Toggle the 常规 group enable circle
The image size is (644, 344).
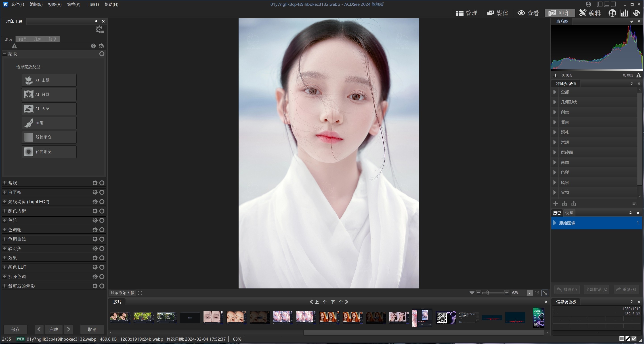[102, 183]
